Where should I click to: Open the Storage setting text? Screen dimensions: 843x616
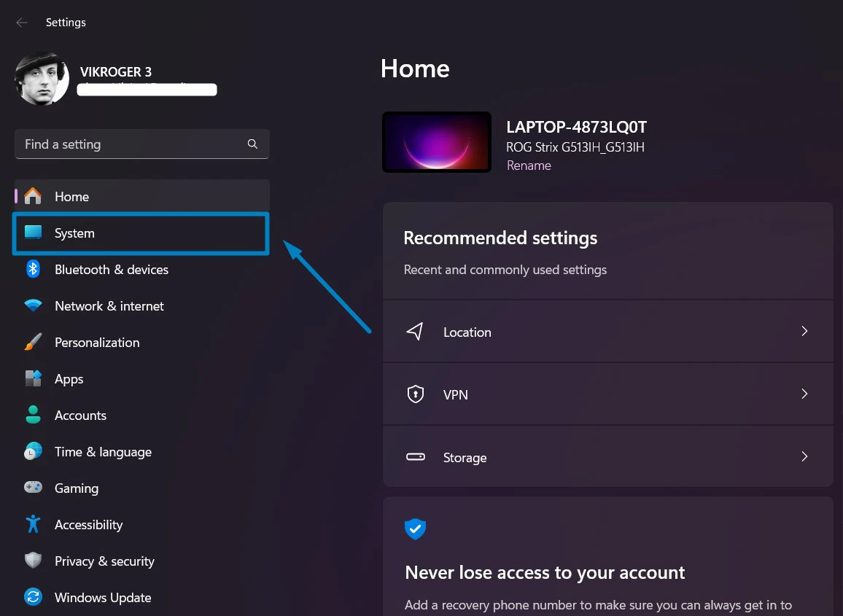[465, 458]
